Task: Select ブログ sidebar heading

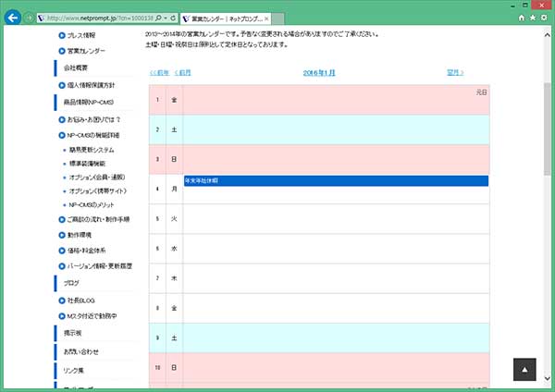Action: (71, 283)
